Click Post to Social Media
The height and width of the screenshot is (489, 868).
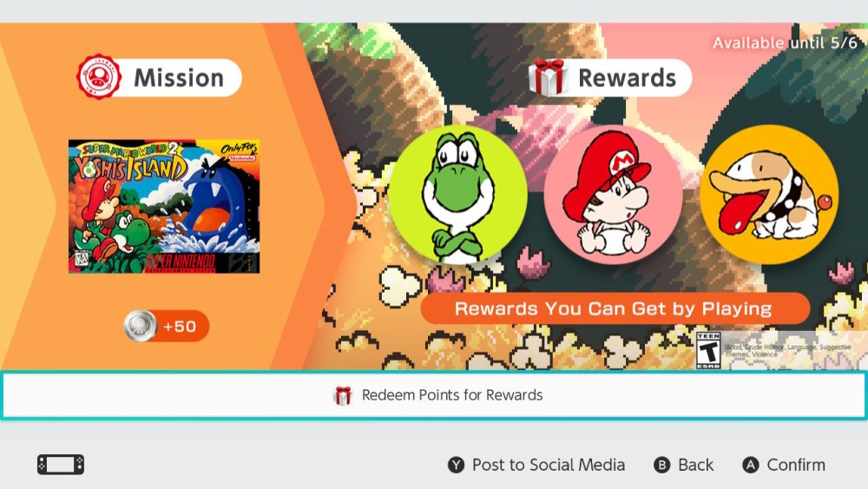(549, 466)
